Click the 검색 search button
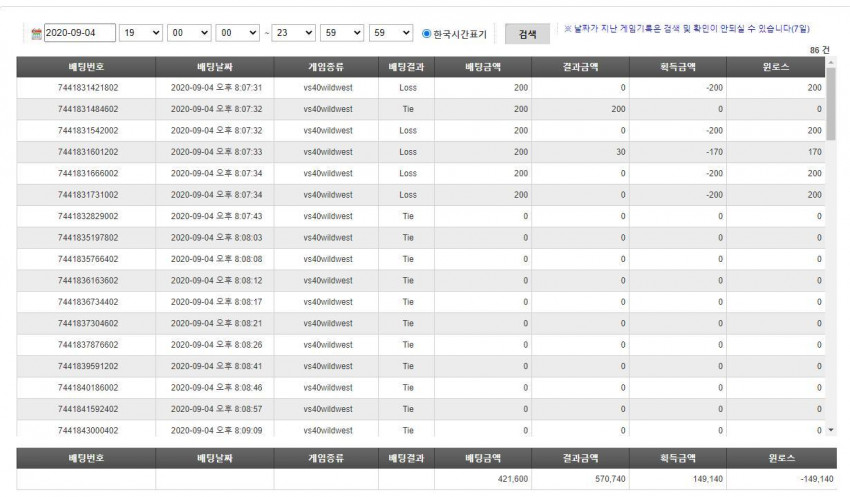Viewport: 850px width, 497px height. point(527,34)
